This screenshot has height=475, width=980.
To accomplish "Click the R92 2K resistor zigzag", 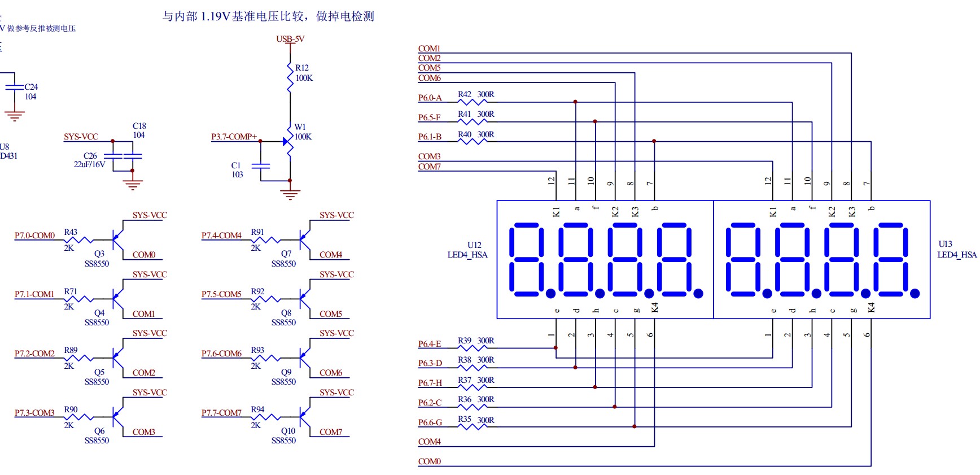I will 265,299.
